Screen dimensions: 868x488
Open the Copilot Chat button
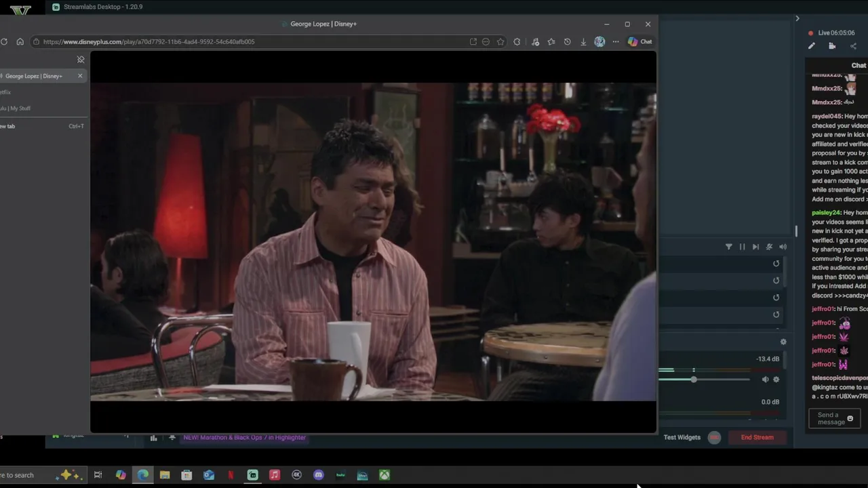[x=639, y=41]
